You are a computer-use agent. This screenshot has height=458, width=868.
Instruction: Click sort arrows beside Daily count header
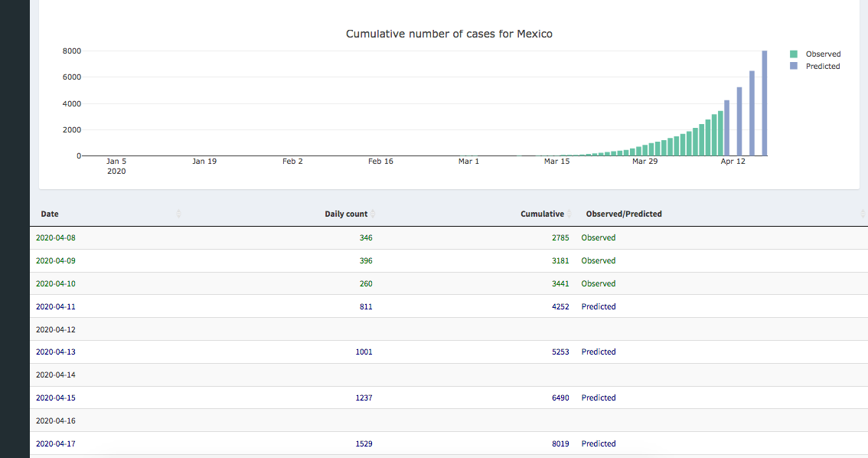pos(373,214)
